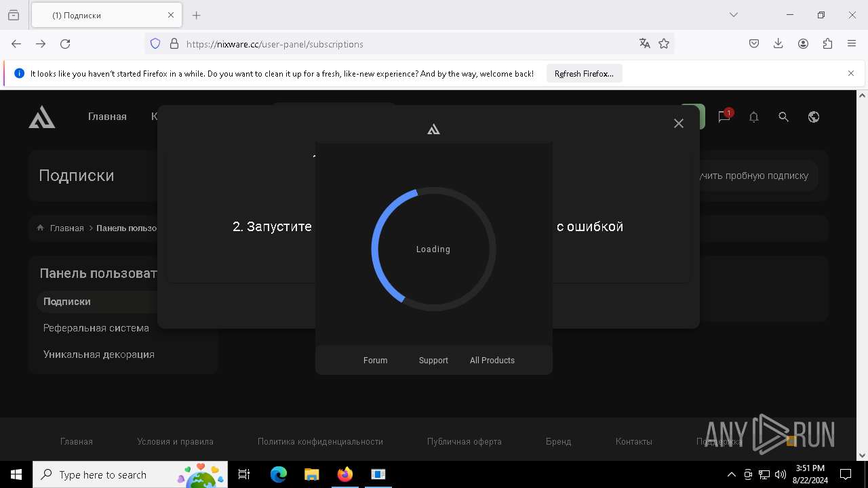The height and width of the screenshot is (488, 868).
Task: Open the Forum link in loader window
Action: (375, 361)
